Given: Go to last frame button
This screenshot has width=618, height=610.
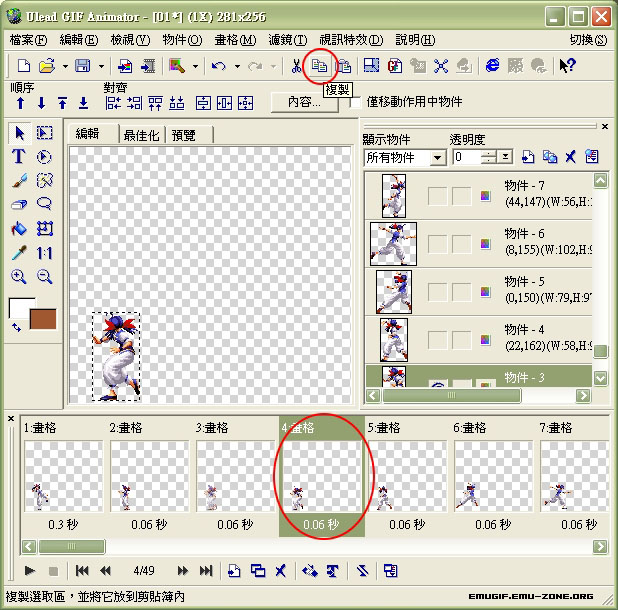Looking at the screenshot, I should click(x=206, y=571).
